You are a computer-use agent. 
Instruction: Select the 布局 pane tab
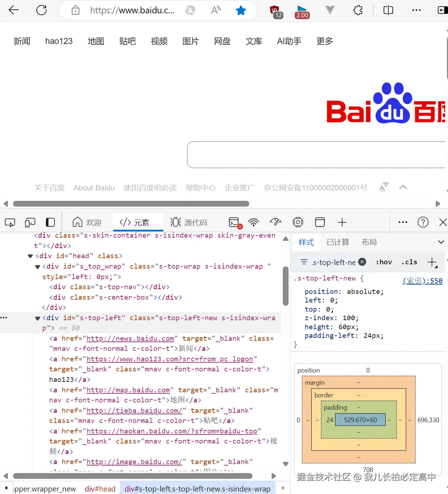369,242
